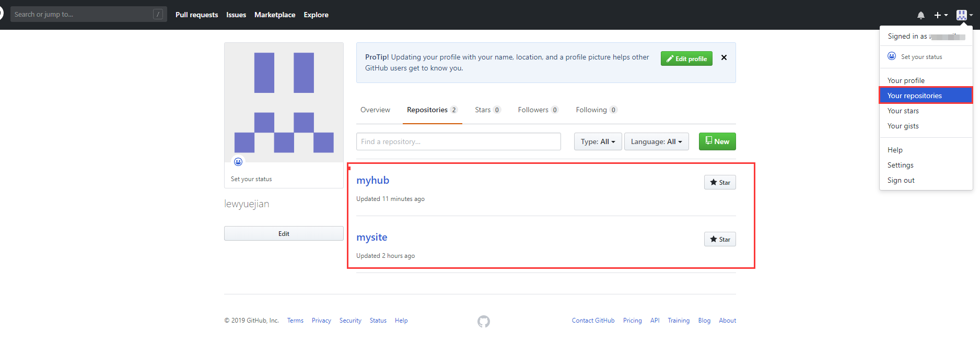Choose Set your status in the user menu
Viewport: 980px width, 356px height.
point(921,57)
